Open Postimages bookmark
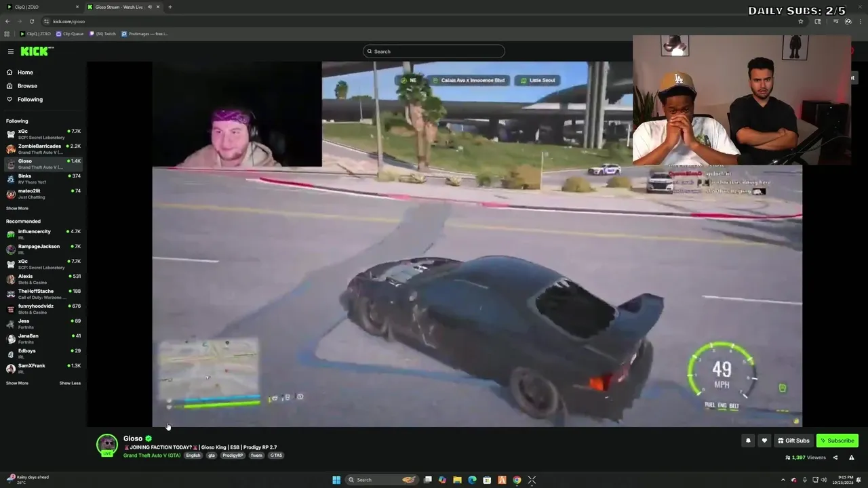 coord(144,34)
